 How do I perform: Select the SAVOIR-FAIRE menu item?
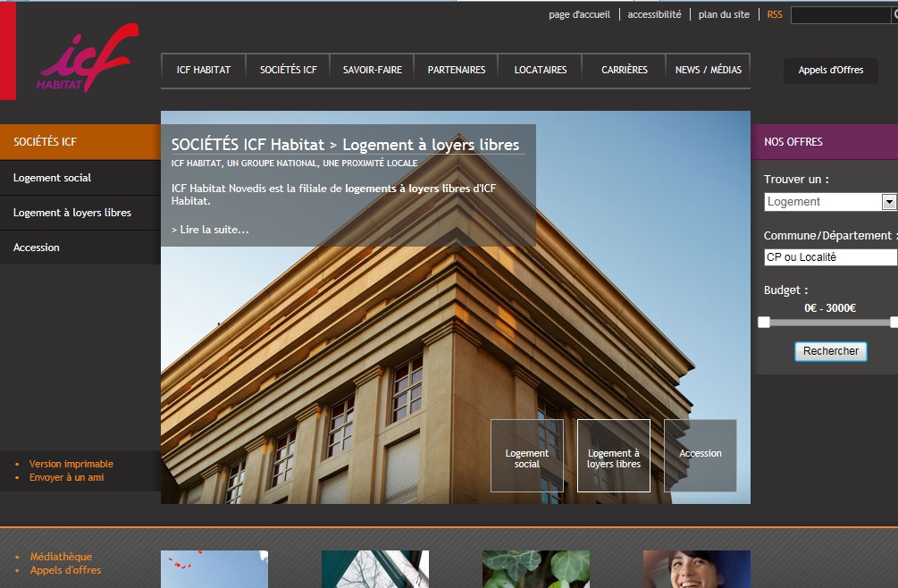click(373, 70)
